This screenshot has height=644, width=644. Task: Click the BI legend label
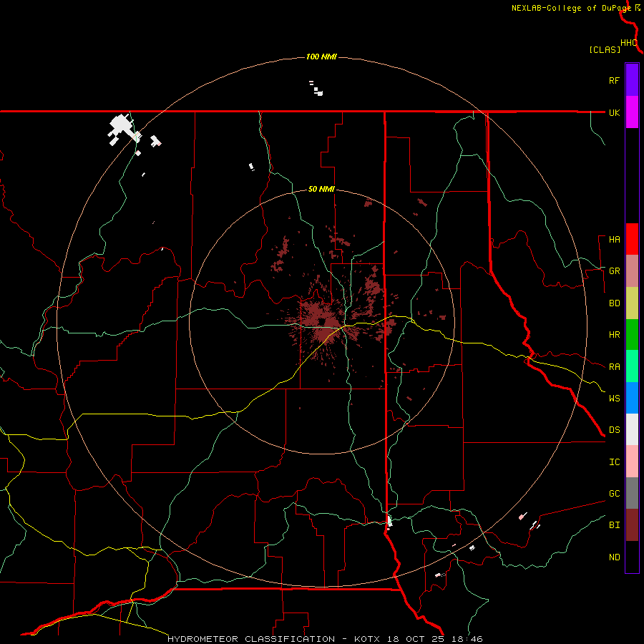(x=614, y=525)
